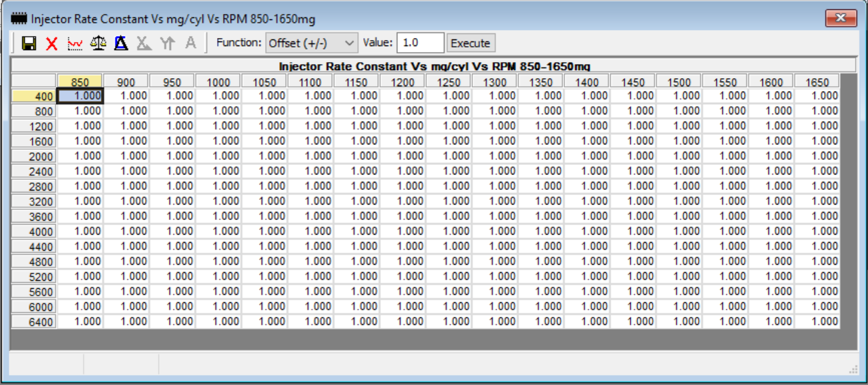Click the Execute button
Screen dimensions: 868x385
tap(471, 43)
